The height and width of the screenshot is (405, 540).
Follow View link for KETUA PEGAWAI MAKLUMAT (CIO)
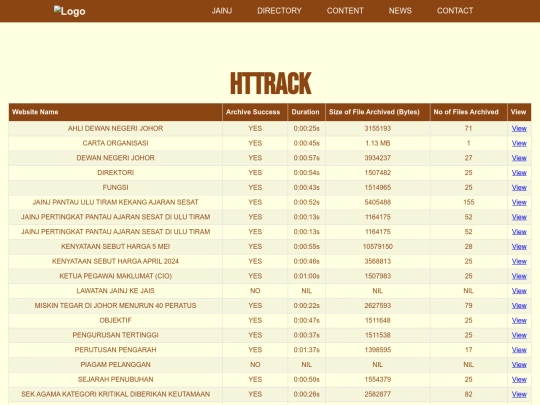519,276
